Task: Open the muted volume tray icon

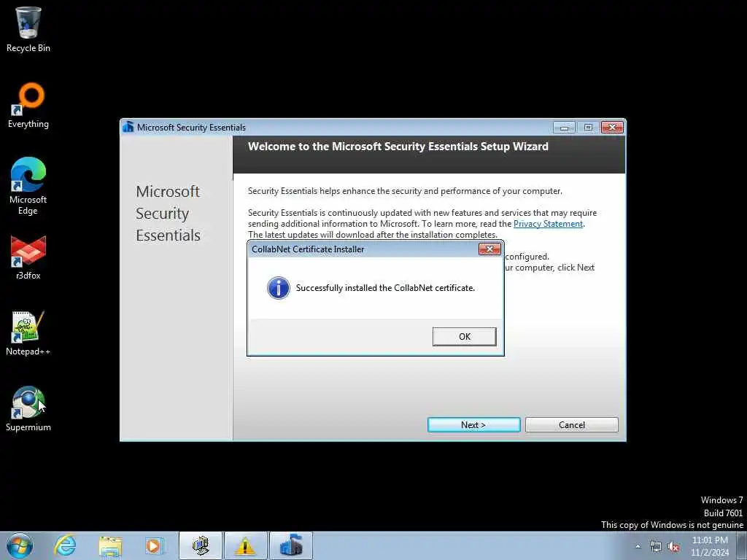Action: [x=673, y=547]
